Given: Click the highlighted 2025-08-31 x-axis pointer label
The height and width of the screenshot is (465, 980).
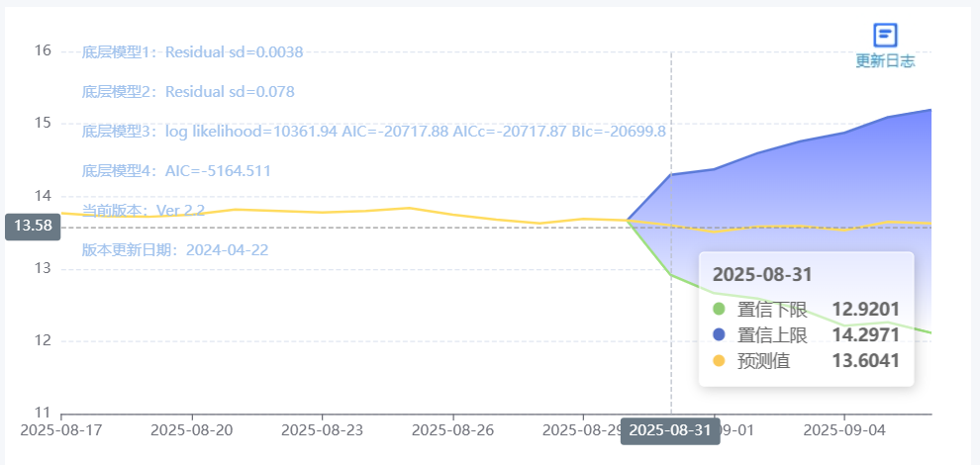Looking at the screenshot, I should (670, 430).
